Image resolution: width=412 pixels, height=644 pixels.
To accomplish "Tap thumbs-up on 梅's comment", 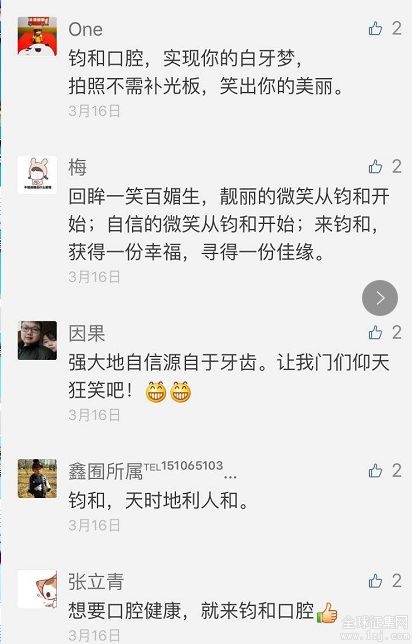I will [x=375, y=166].
